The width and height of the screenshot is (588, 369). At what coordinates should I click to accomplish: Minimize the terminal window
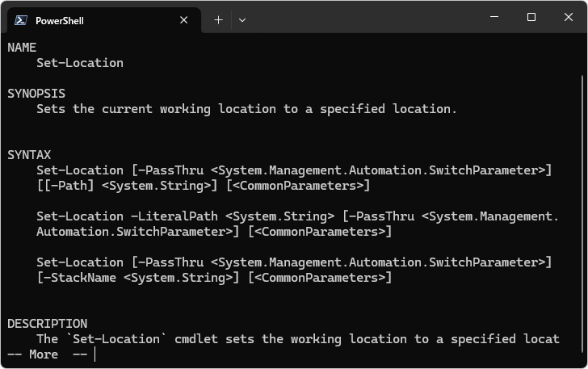494,17
